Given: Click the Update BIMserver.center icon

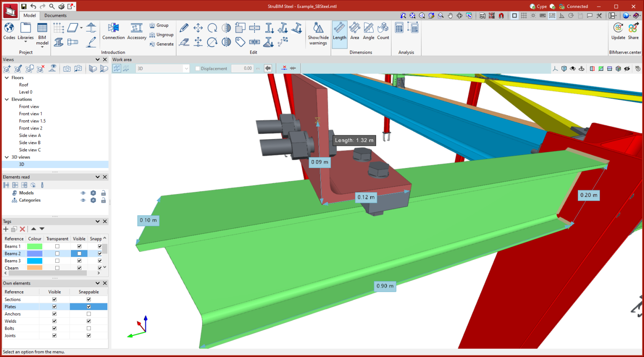Looking at the screenshot, I should pyautogui.click(x=618, y=31).
